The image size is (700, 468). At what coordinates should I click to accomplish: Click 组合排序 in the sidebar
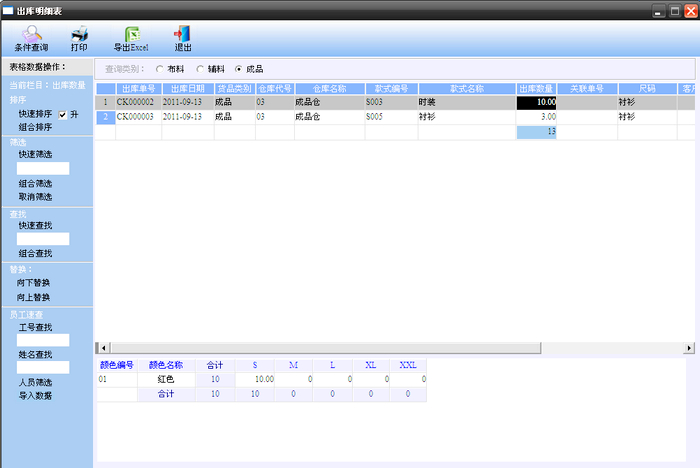pyautogui.click(x=37, y=128)
